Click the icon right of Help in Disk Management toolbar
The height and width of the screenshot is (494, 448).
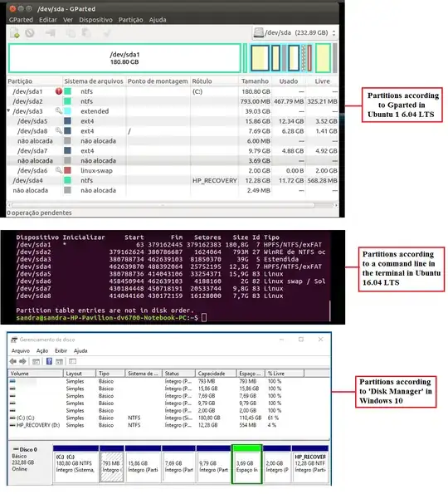pyautogui.click(x=59, y=361)
